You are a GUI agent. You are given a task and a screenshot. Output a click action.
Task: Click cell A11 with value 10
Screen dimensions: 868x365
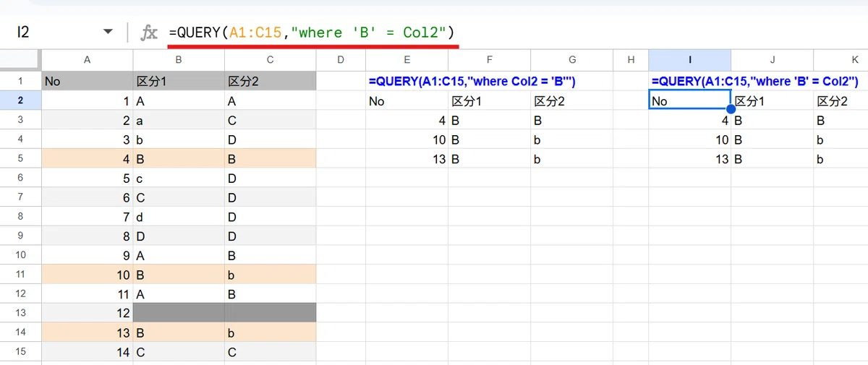[x=88, y=275]
